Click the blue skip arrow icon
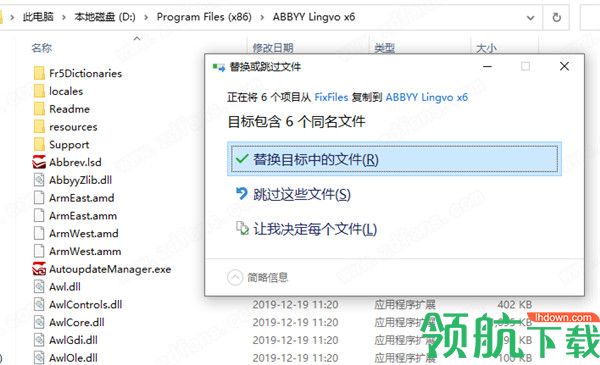Viewport: 600px width, 365px height. pyautogui.click(x=242, y=193)
